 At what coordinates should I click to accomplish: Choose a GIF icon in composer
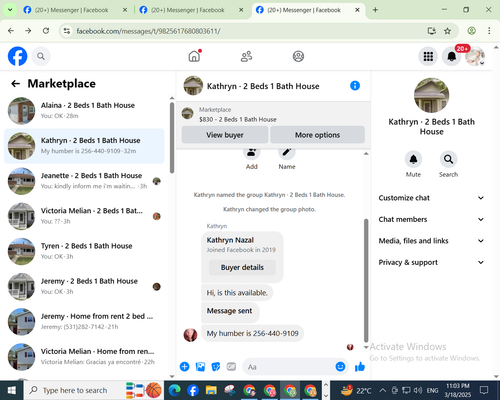coord(231,367)
